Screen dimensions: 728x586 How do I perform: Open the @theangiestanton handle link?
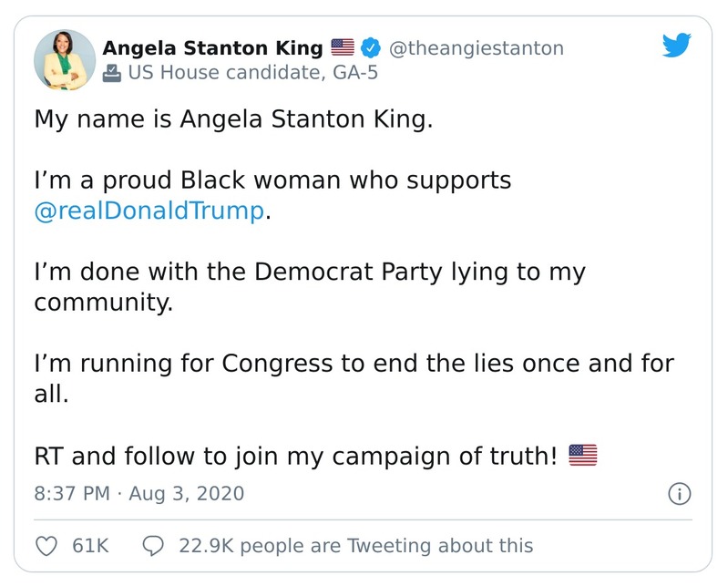[x=477, y=48]
